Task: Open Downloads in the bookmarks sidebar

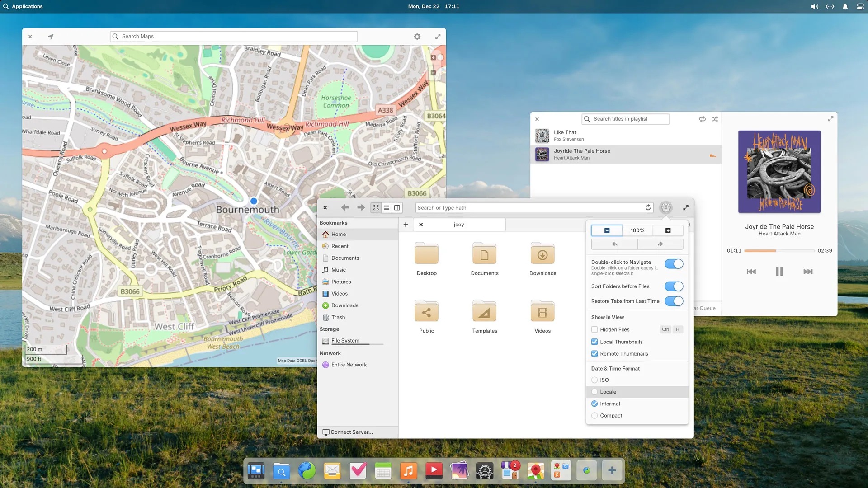Action: pos(344,305)
